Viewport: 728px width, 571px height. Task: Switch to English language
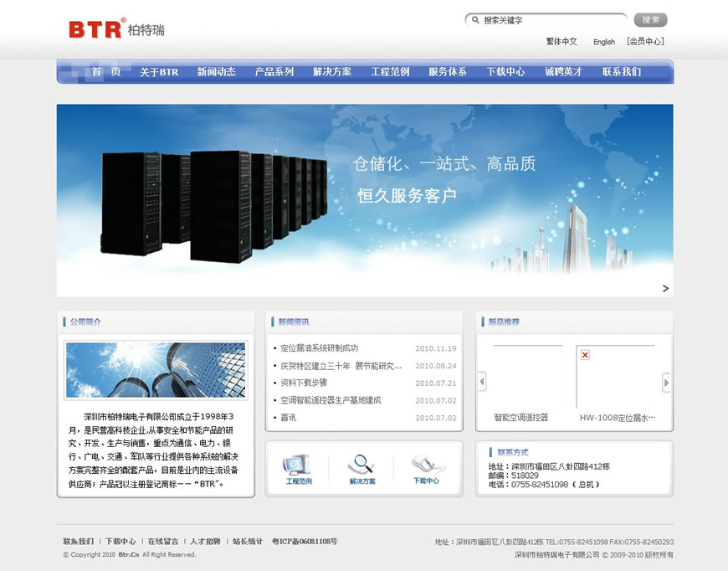603,42
